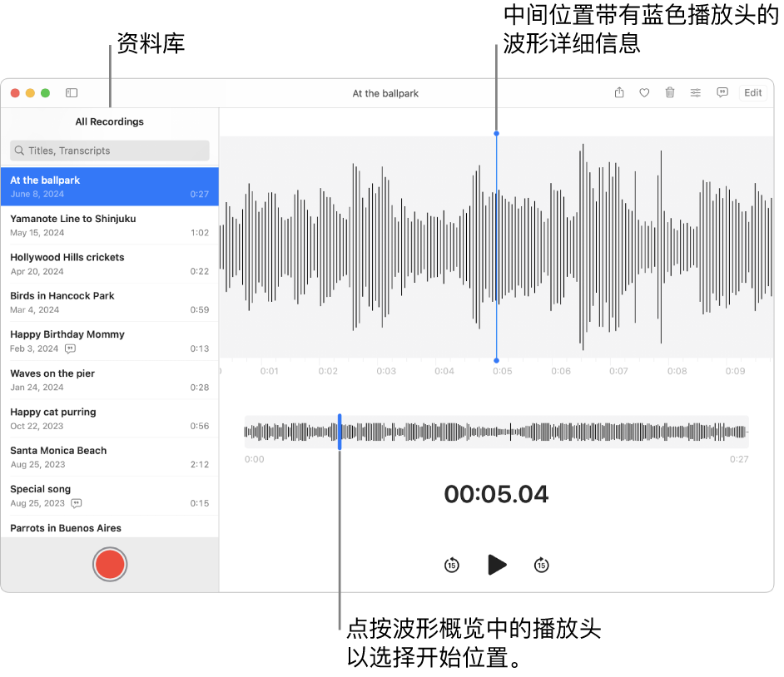
Task: Click 0:27 end time label under overview
Action: click(739, 459)
